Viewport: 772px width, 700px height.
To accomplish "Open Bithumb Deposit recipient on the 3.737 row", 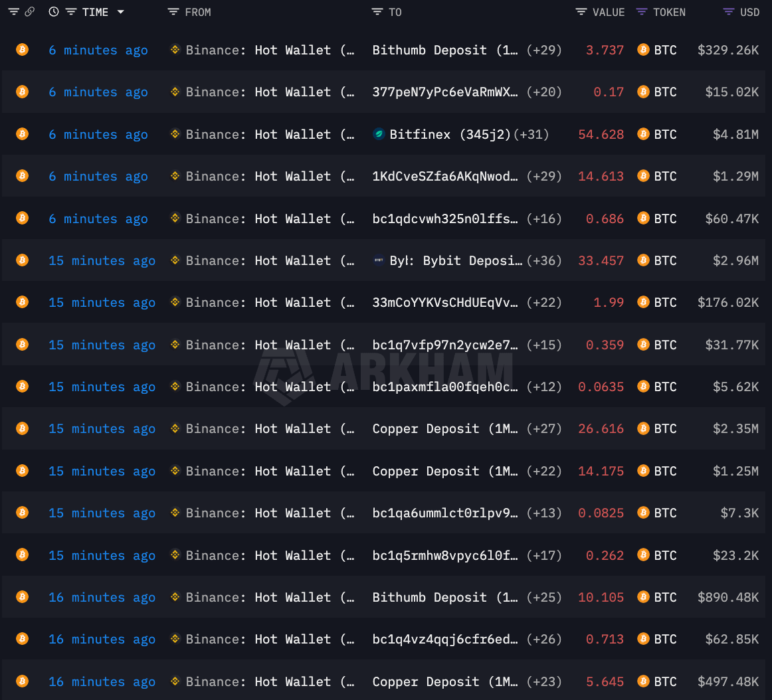I will 445,50.
